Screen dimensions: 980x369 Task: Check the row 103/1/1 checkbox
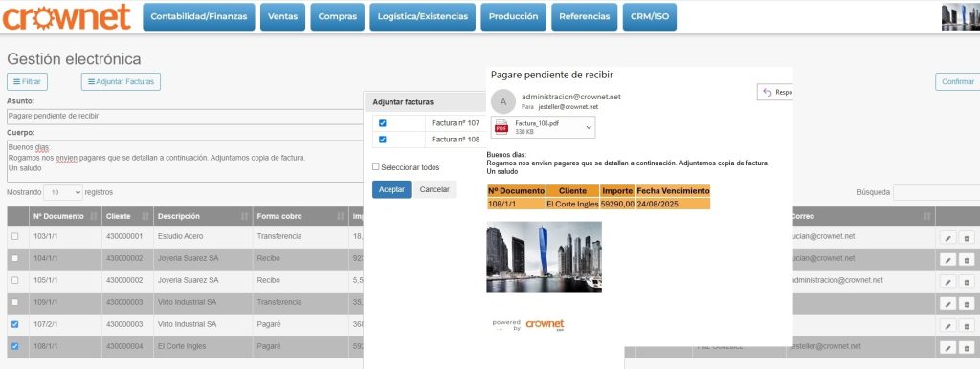15,237
